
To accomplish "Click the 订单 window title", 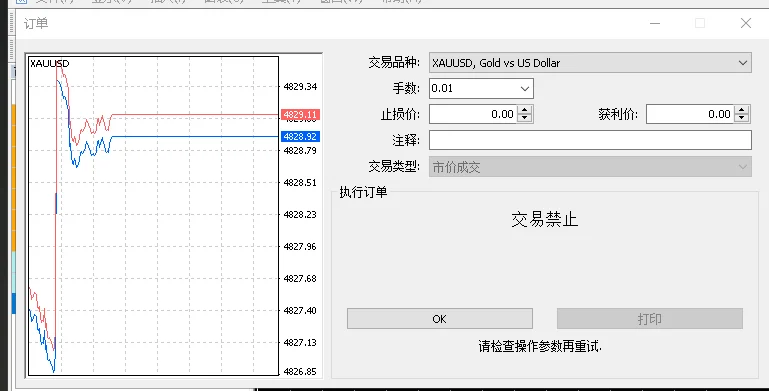I will [36, 23].
